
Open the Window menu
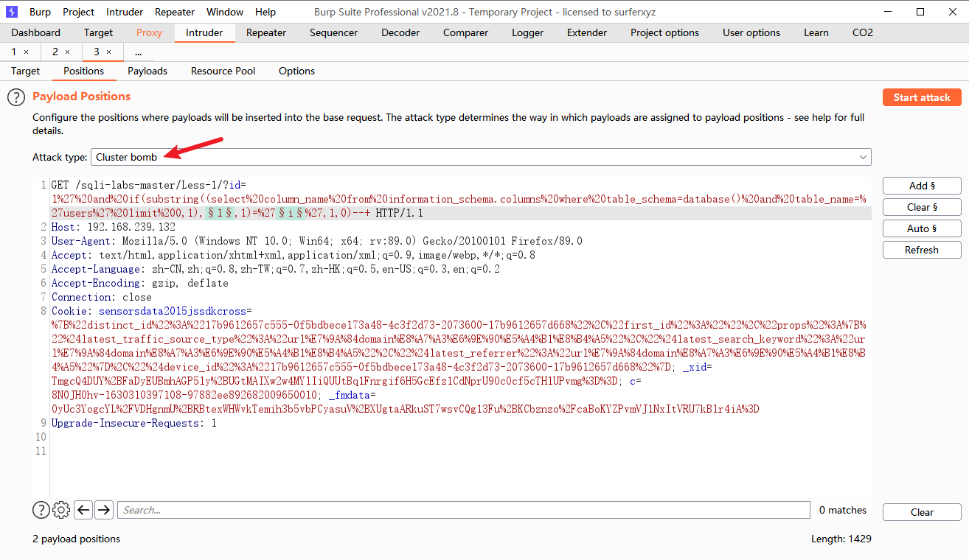225,12
